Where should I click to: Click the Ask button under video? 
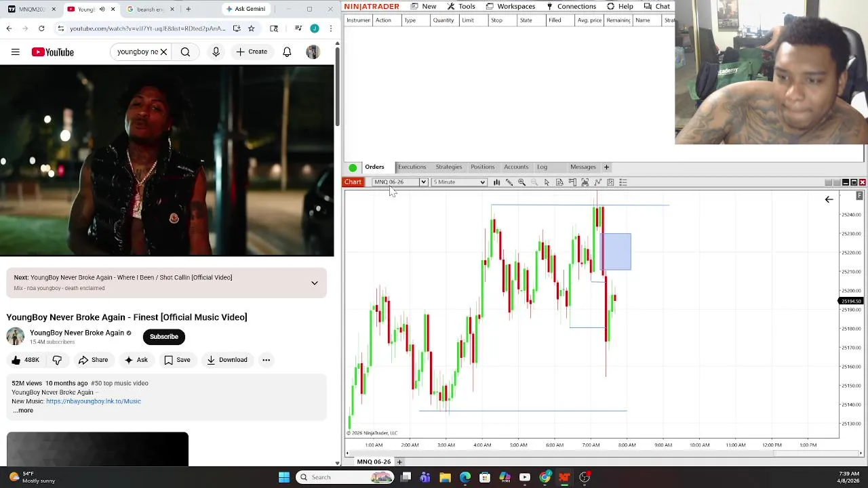click(x=136, y=360)
